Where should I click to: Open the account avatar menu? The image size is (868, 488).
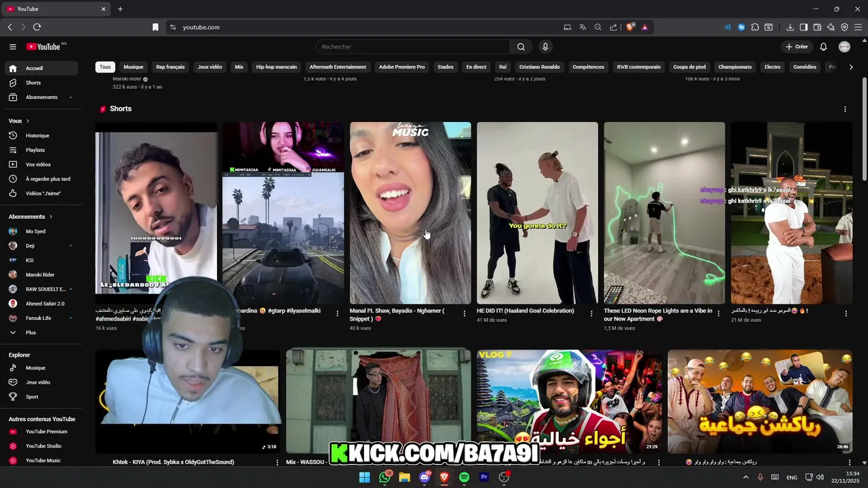coord(844,47)
